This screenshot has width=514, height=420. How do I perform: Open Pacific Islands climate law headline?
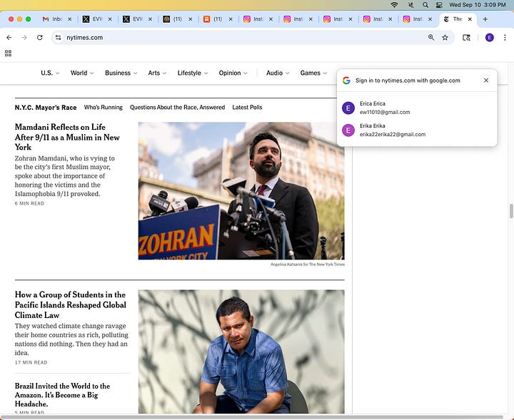click(x=71, y=304)
